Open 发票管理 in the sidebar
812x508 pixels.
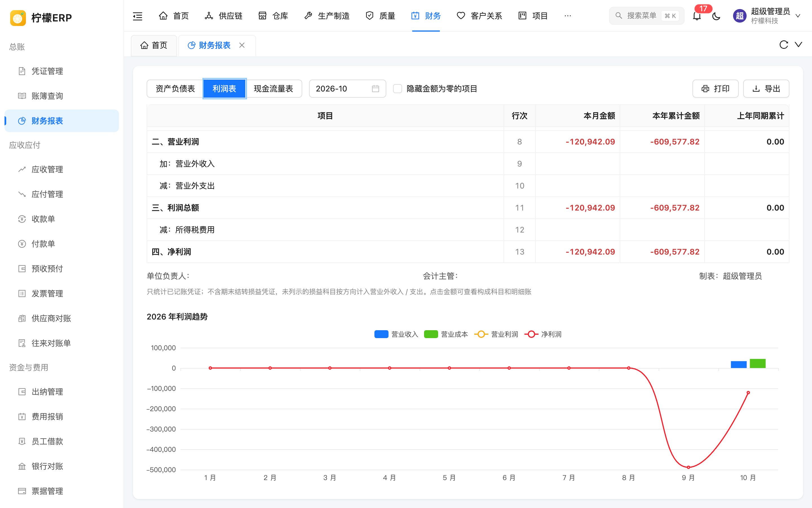click(62, 294)
